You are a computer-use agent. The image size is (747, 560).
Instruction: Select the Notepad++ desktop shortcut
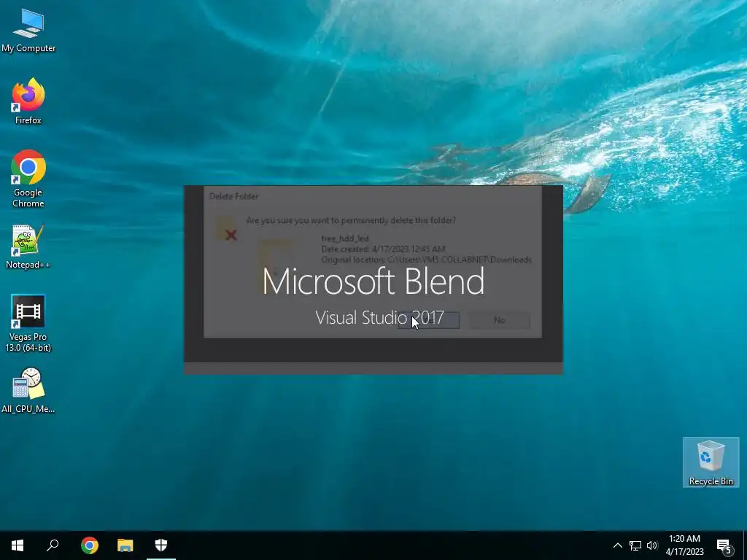click(x=28, y=246)
